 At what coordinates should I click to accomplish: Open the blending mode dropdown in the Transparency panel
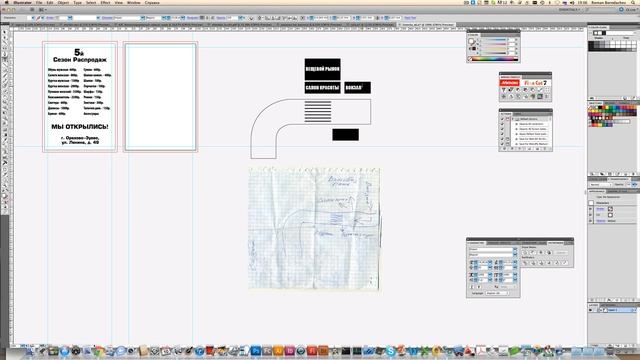(600, 184)
